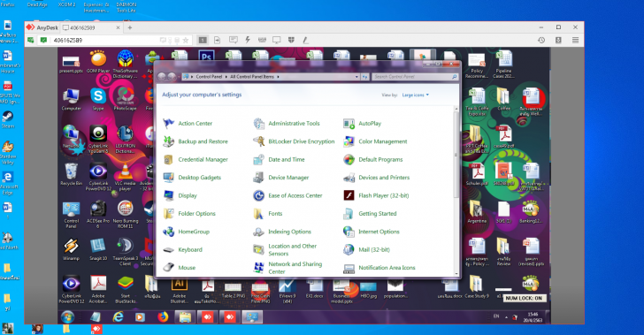
Task: Select Microsoft Edge icon on local desktop
Action: pyautogui.click(x=8, y=183)
